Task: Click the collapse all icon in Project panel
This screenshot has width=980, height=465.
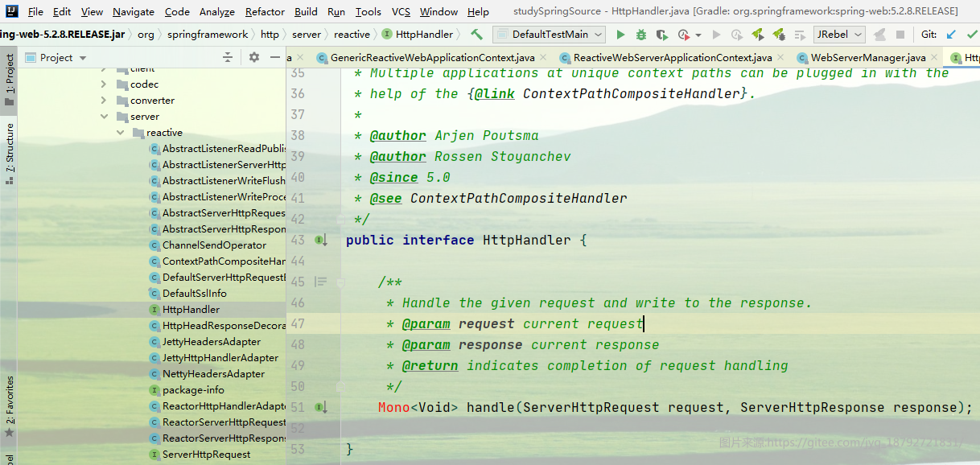Action: (x=228, y=57)
